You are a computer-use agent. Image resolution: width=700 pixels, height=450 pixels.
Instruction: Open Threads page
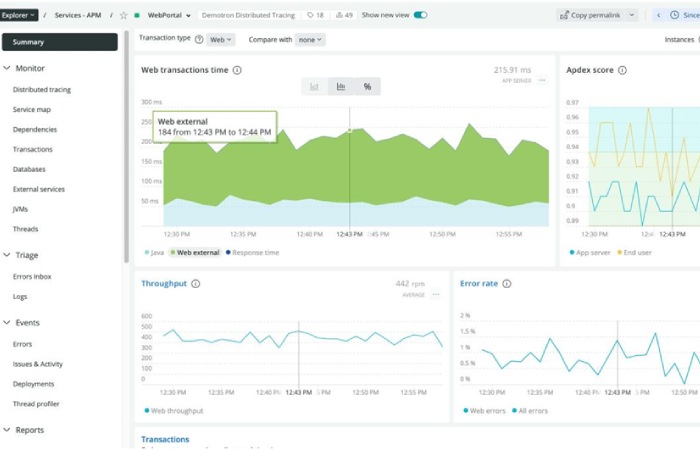click(x=25, y=229)
